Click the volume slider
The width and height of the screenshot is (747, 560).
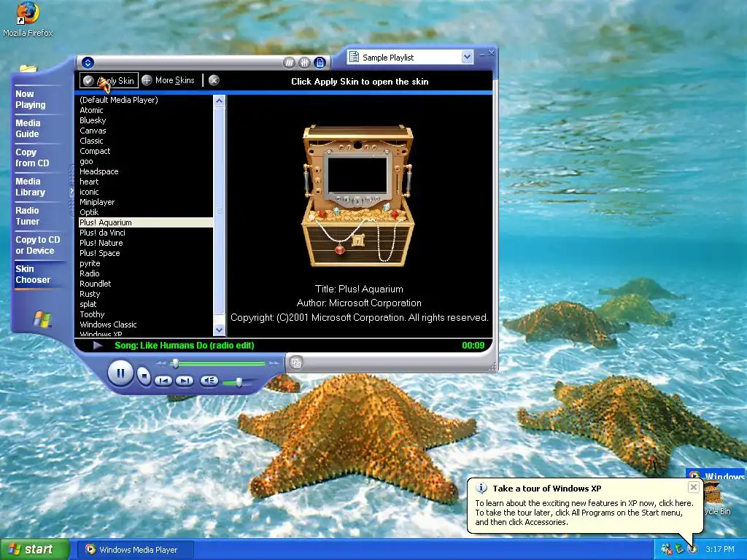click(239, 382)
